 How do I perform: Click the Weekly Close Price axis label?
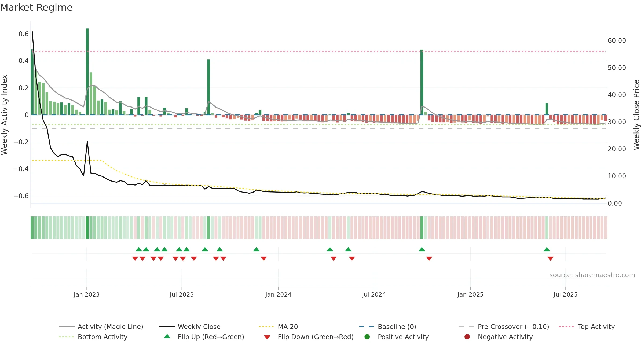636,115
